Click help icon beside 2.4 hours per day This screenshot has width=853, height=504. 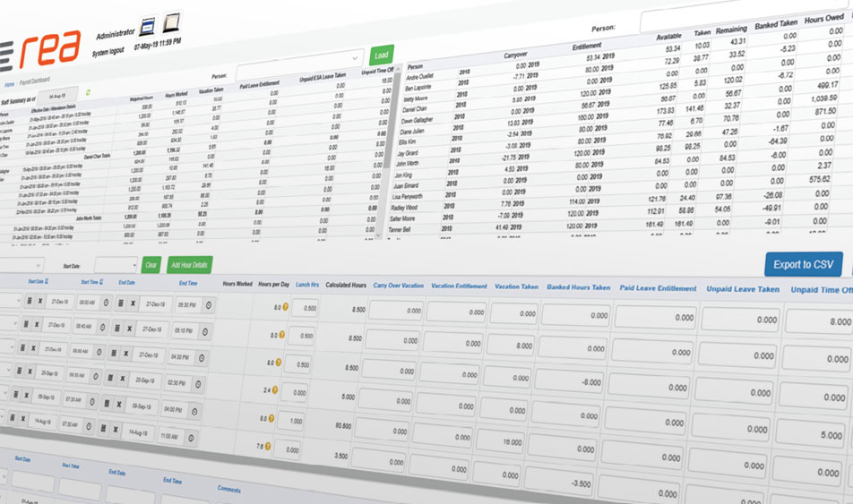click(x=275, y=389)
